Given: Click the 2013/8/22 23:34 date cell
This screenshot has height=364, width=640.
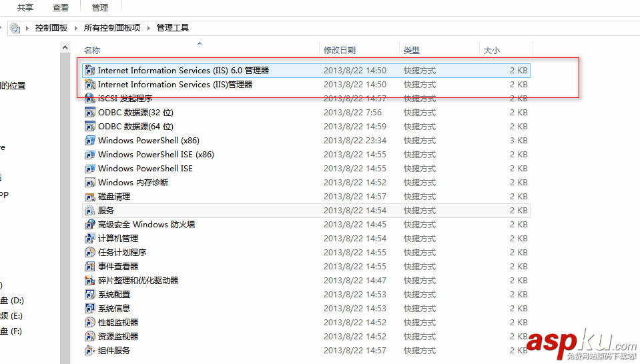Looking at the screenshot, I should 354,141.
